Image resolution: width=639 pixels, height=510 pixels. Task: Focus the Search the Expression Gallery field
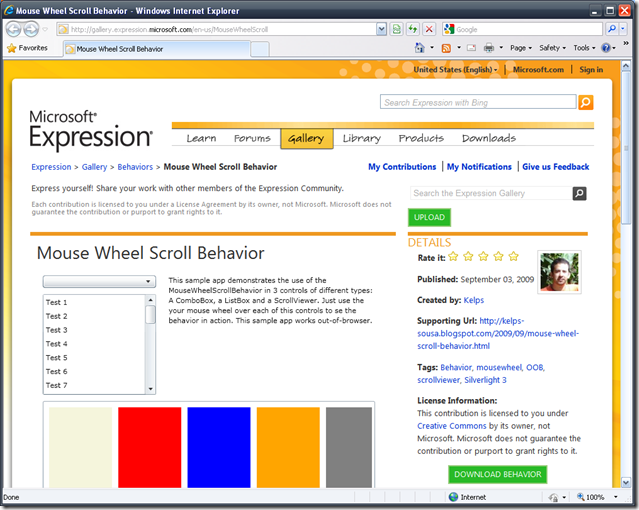pos(491,193)
